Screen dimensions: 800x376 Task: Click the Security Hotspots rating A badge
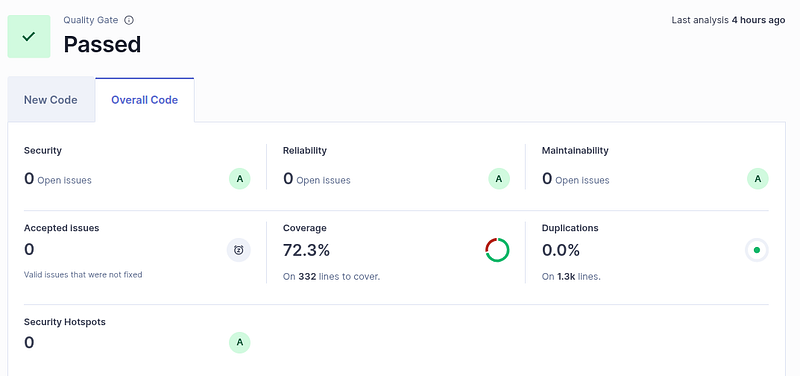[240, 343]
